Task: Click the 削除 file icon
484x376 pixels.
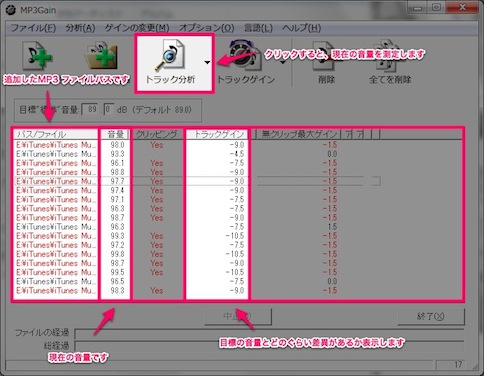Action: pos(324,56)
